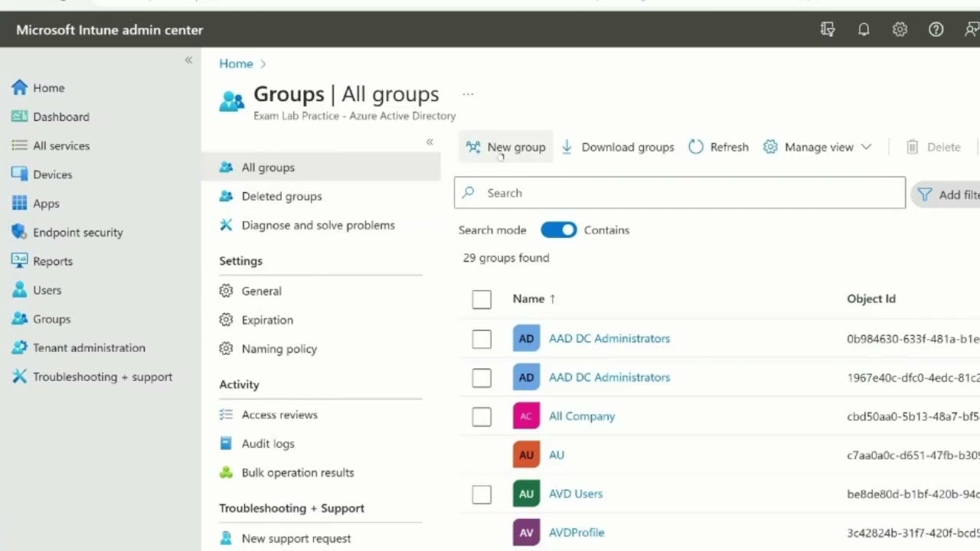Open the Tenant administration icon
This screenshot has height=551, width=980.
19,347
